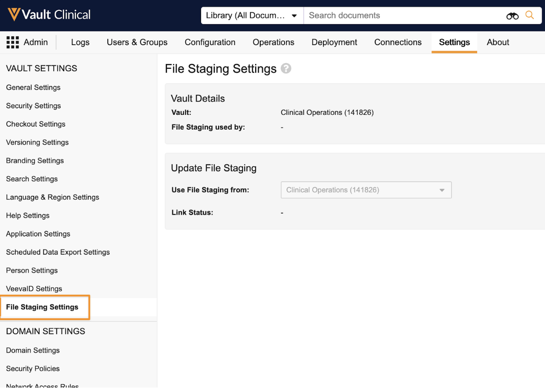Open File Staging Settings help icon

click(x=286, y=69)
